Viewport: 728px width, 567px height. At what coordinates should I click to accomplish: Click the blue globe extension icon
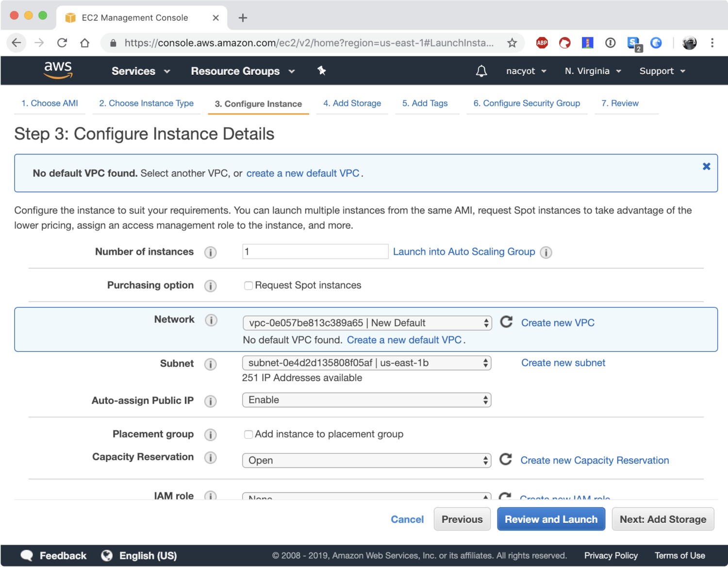656,43
